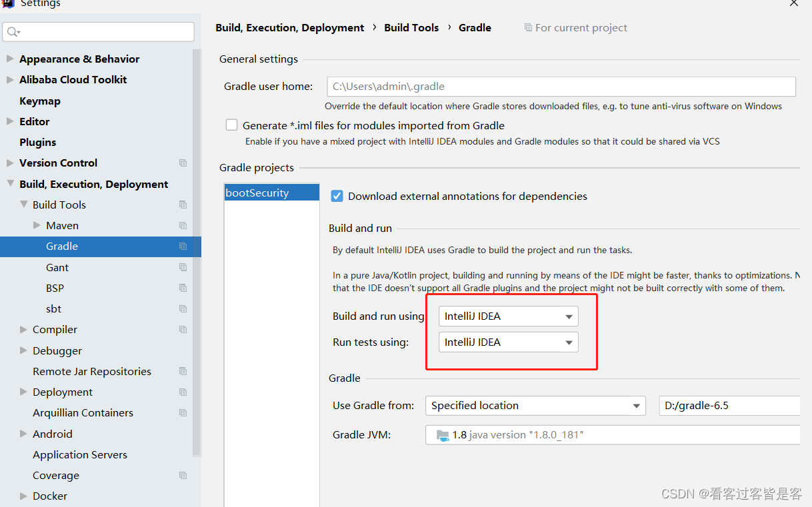Click project-level icon next to Gradle

[183, 247]
